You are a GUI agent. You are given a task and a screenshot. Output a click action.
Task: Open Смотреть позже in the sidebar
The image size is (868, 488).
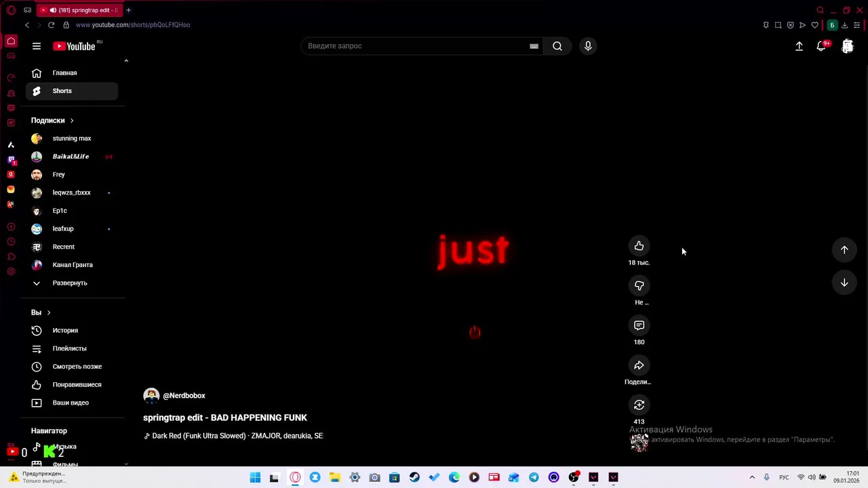pyautogui.click(x=72, y=367)
